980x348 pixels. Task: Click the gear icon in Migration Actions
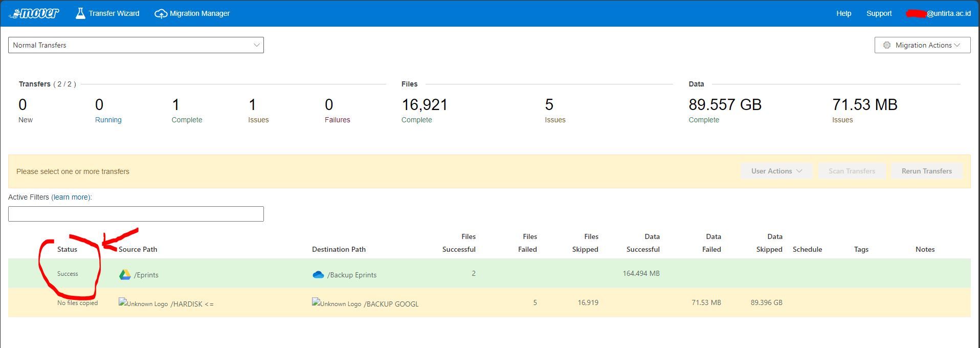(x=887, y=45)
